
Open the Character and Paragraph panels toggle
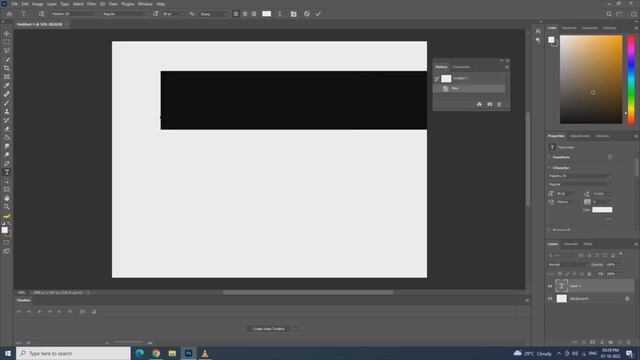pyautogui.click(x=293, y=14)
